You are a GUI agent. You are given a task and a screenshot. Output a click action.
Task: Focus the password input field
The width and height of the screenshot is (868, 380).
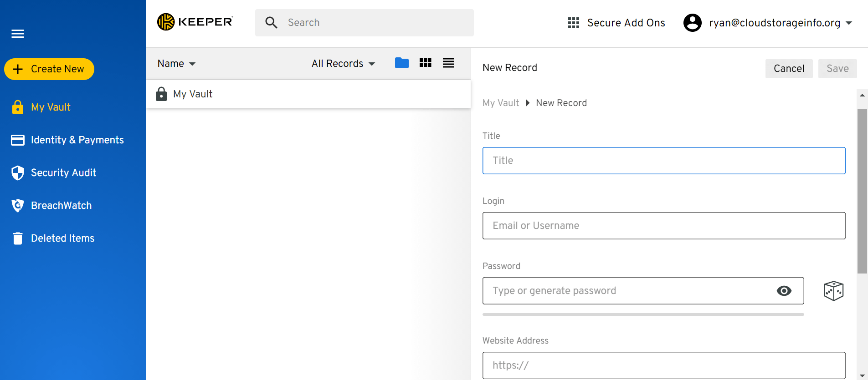pos(643,291)
